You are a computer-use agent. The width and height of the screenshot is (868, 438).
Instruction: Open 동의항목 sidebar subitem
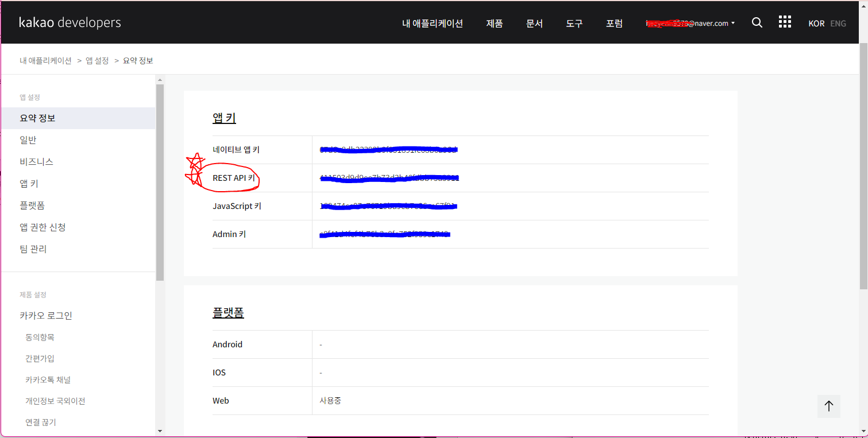tap(40, 338)
